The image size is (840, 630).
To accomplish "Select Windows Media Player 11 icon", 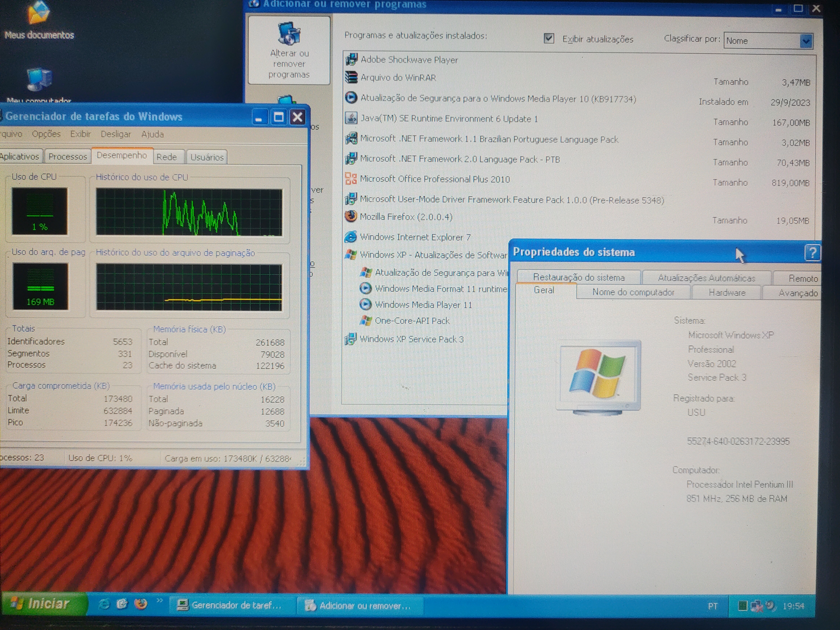I will 365,304.
